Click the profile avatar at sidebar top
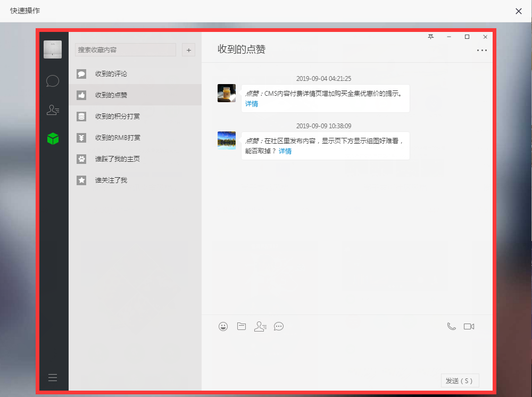Screen dimensions: 532x397 pos(53,49)
